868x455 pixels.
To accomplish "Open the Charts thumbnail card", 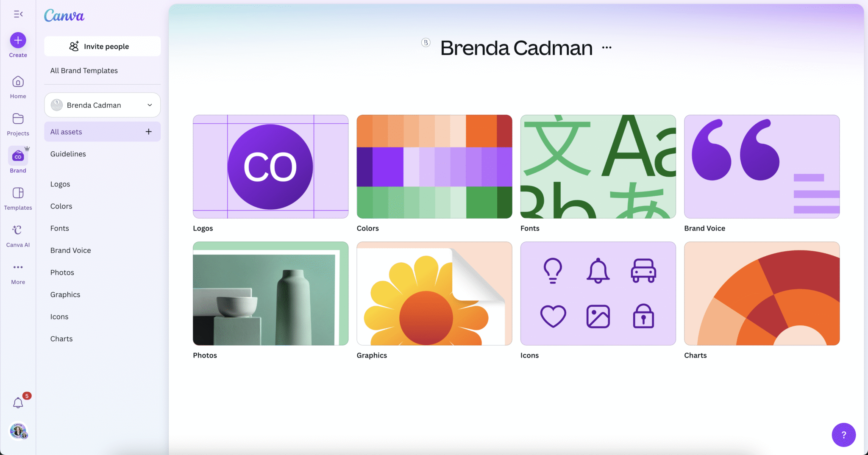I will coord(762,294).
